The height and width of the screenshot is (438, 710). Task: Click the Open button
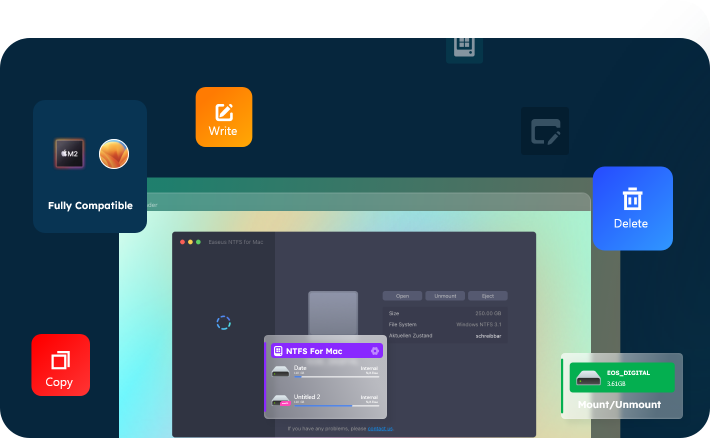pos(402,296)
